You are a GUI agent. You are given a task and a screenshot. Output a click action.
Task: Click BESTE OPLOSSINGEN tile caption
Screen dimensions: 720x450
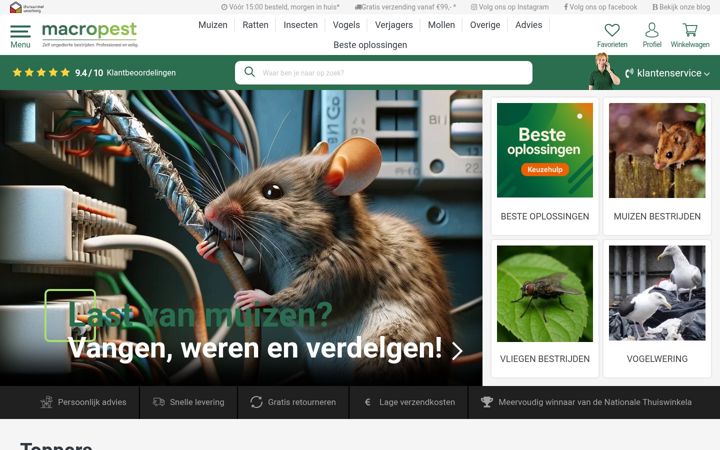point(545,216)
